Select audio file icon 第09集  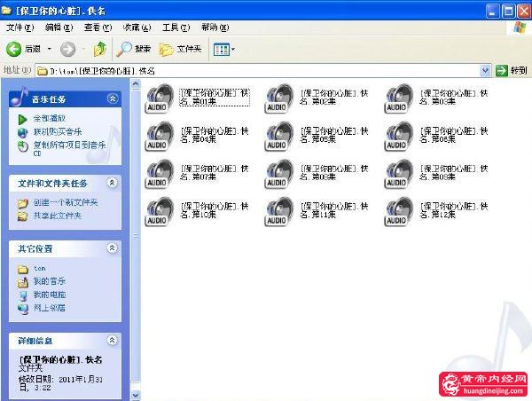[x=399, y=174]
